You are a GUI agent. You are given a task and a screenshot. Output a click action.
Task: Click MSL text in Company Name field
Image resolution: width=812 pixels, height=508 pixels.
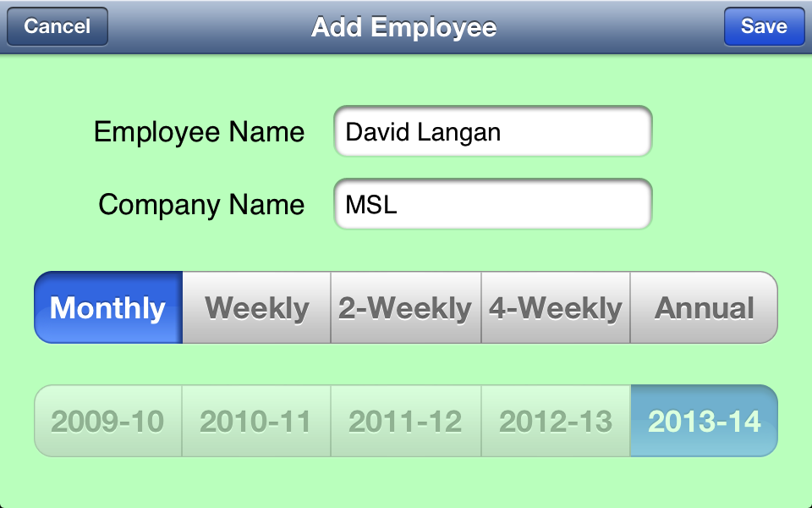tap(371, 205)
